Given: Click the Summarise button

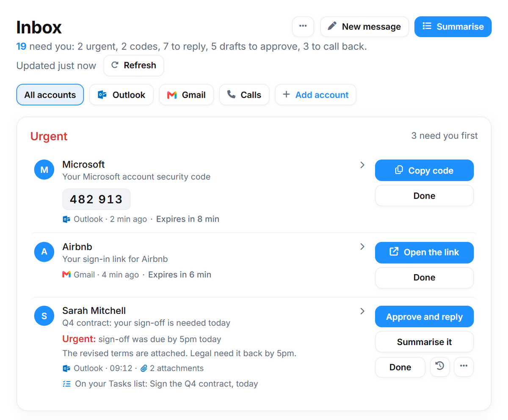Looking at the screenshot, I should pyautogui.click(x=453, y=27).
